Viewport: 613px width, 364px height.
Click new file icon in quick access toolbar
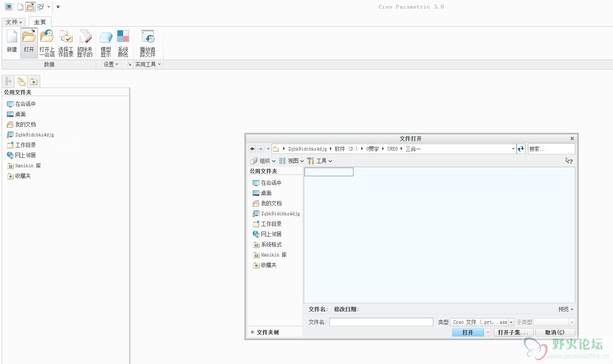click(x=20, y=7)
